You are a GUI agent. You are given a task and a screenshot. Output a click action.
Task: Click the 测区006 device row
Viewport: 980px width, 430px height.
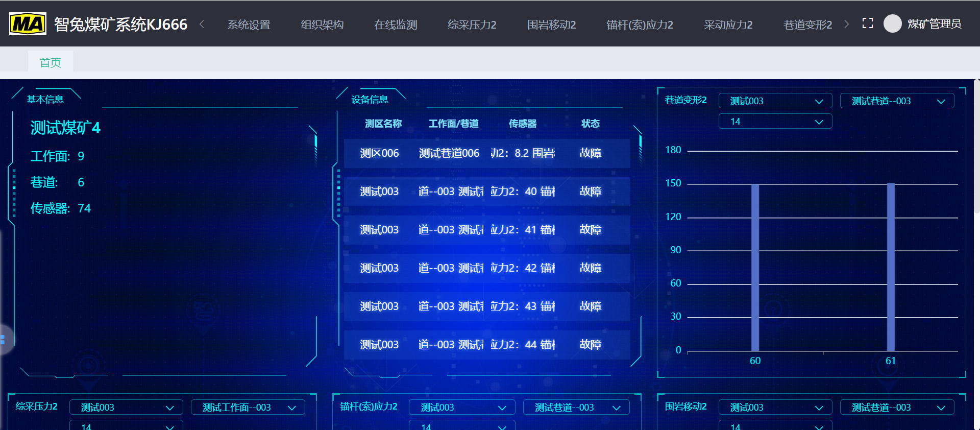[x=487, y=153]
